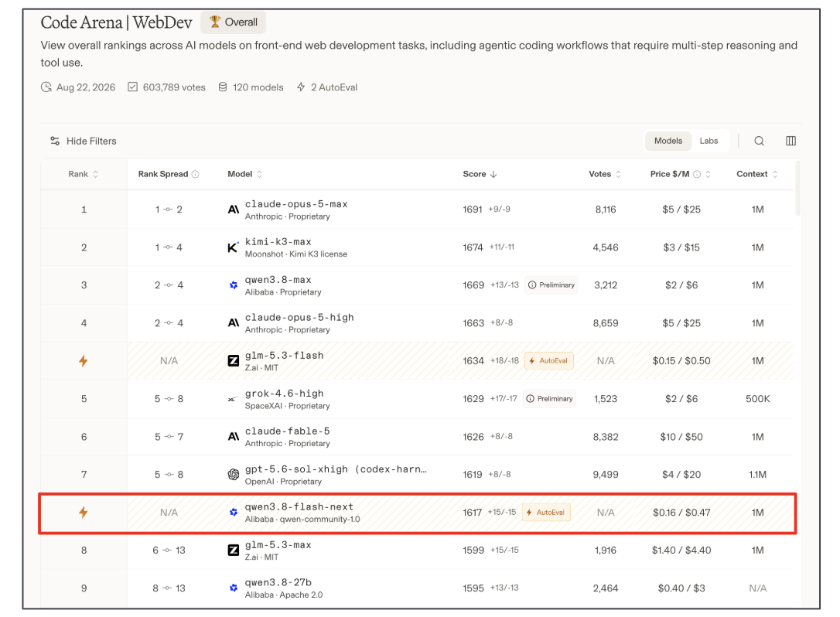Click the Z.ai logo beside glm-5.3-flash

(x=233, y=361)
